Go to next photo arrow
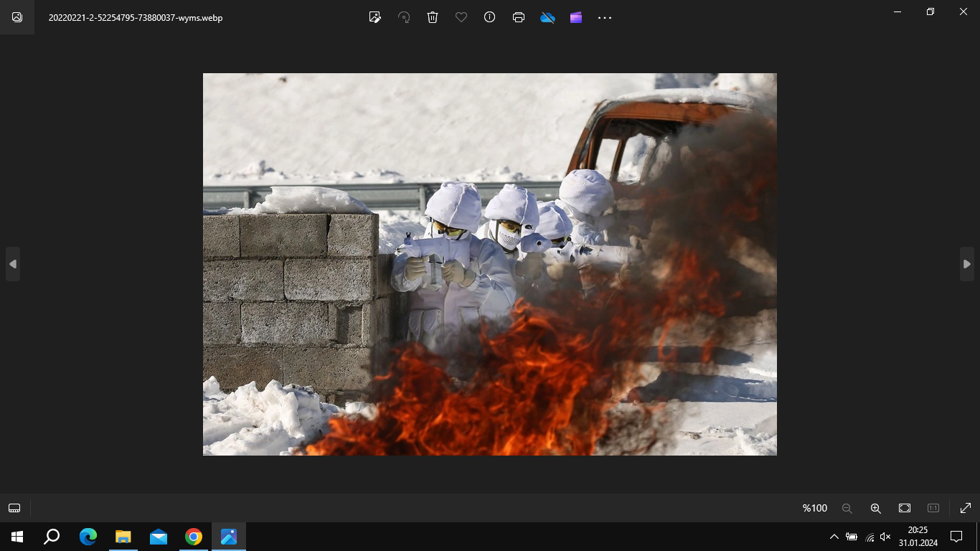Viewport: 980px width, 551px height. [967, 264]
